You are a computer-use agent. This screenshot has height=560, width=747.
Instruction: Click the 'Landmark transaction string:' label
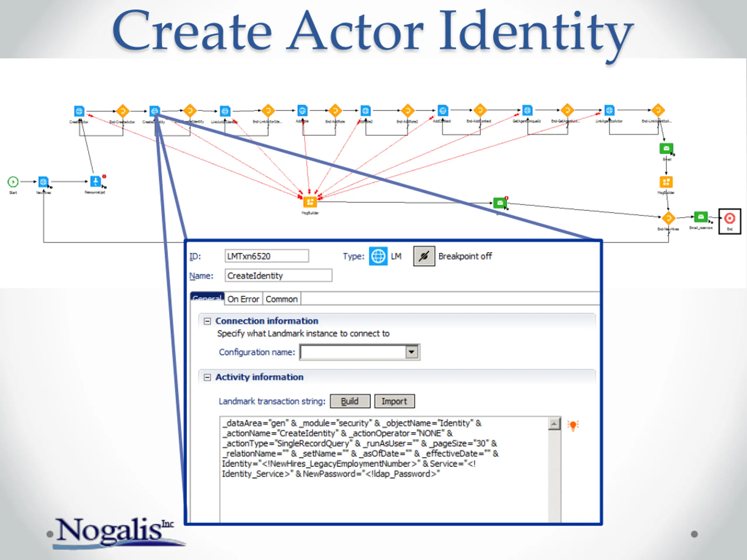coord(272,401)
